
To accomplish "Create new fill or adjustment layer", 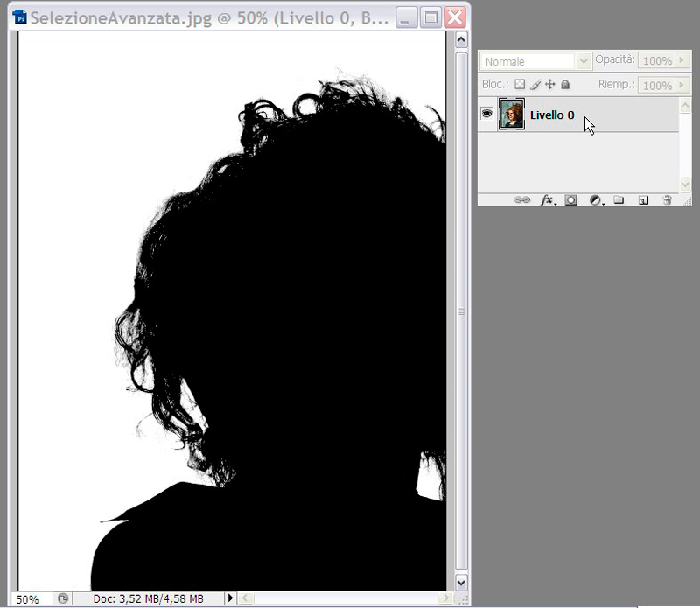I will coord(595,200).
